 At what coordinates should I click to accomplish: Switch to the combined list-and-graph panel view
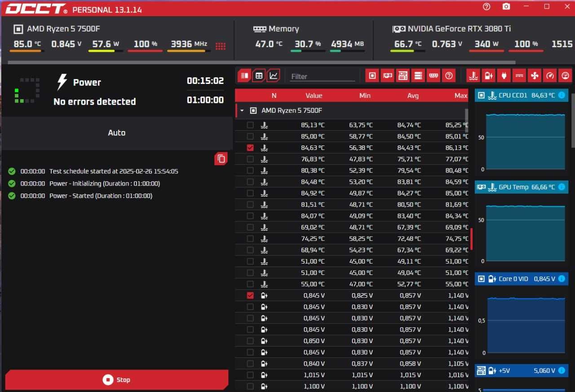pyautogui.click(x=244, y=75)
